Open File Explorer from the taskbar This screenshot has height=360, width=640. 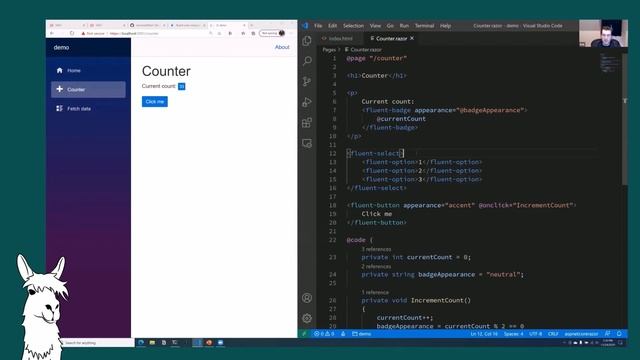pyautogui.click(x=152, y=342)
